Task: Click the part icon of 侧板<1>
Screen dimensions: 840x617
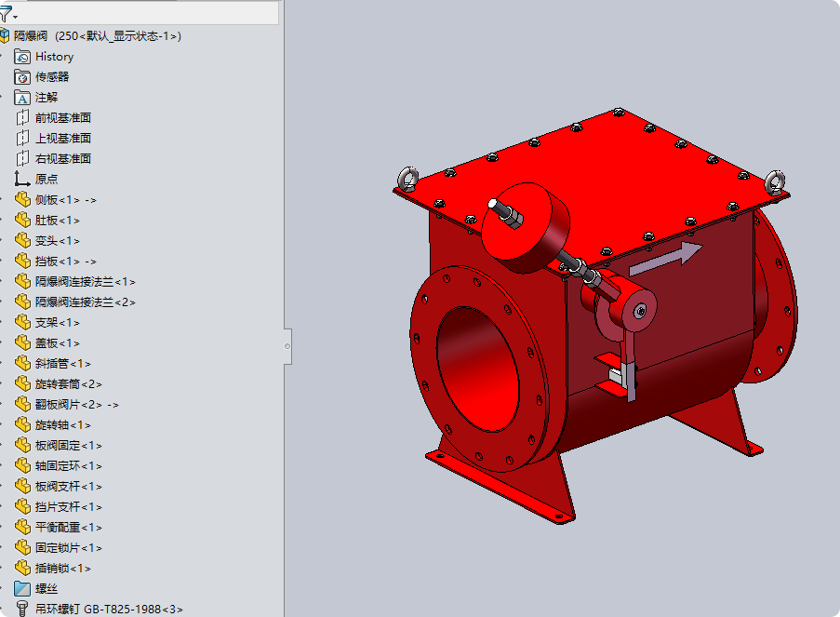Action: tap(22, 199)
